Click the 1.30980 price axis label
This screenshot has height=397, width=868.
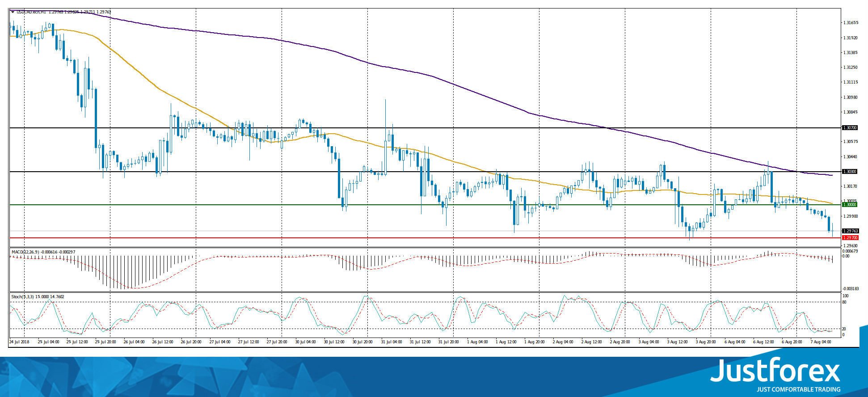pos(851,97)
